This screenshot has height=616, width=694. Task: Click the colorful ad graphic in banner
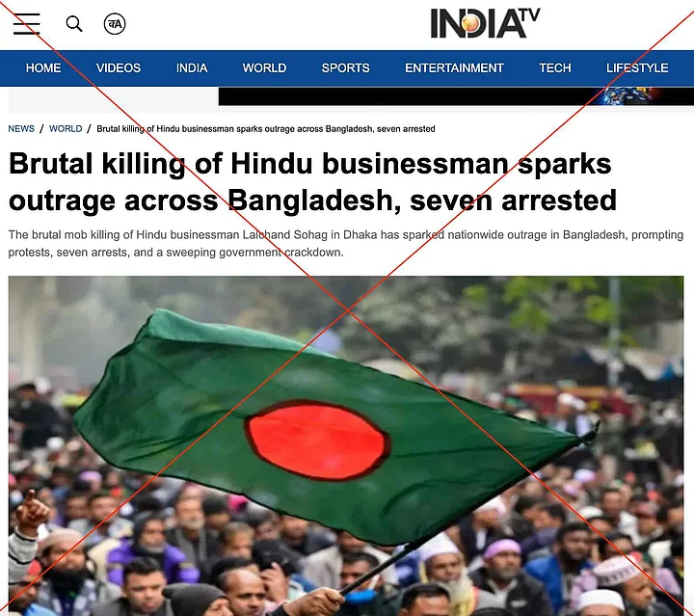[630, 96]
